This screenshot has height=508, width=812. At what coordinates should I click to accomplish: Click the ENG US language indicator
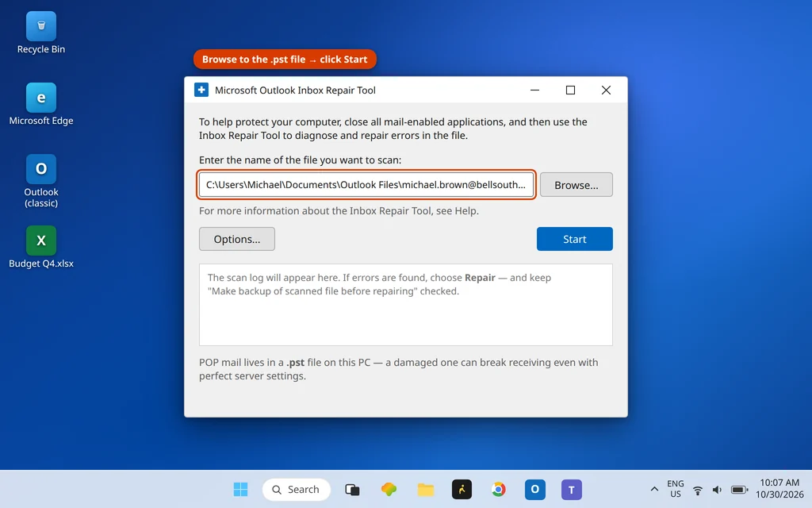676,489
